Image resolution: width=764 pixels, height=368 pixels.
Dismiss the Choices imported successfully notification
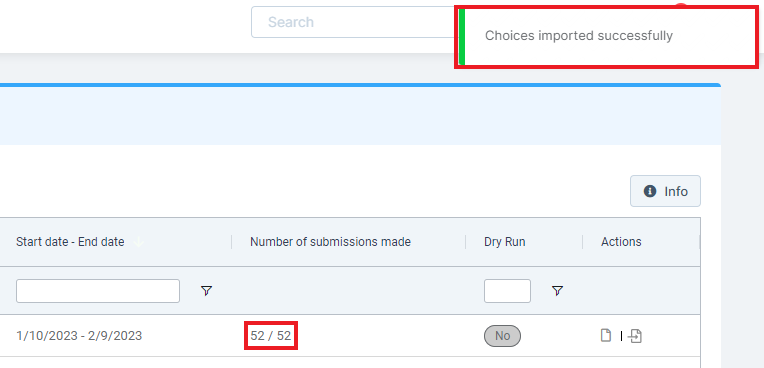(x=607, y=37)
